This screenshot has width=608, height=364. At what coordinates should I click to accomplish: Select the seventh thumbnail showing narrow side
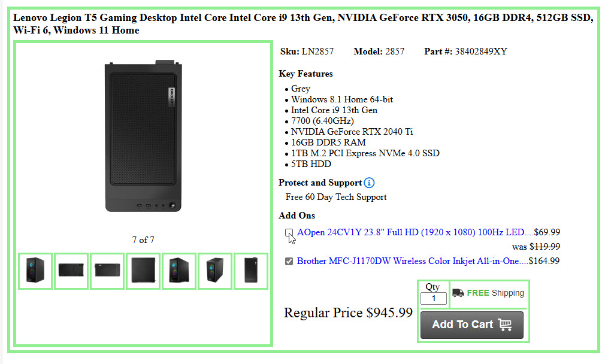(251, 271)
